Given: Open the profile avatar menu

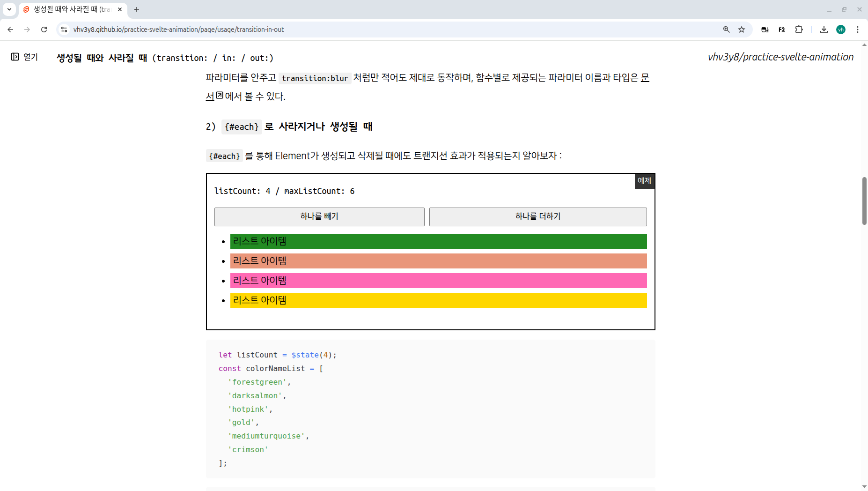Looking at the screenshot, I should coord(841,30).
